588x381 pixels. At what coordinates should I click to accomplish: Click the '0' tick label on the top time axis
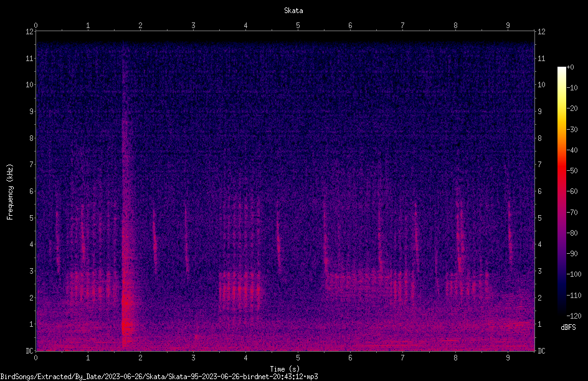coord(36,26)
